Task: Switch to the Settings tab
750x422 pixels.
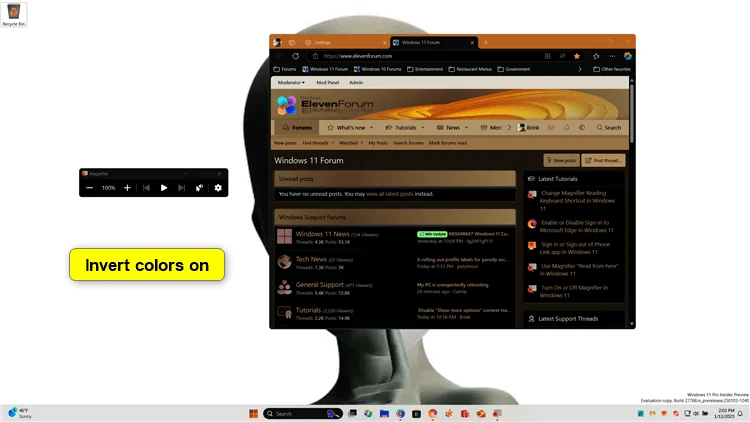Action: coord(345,43)
